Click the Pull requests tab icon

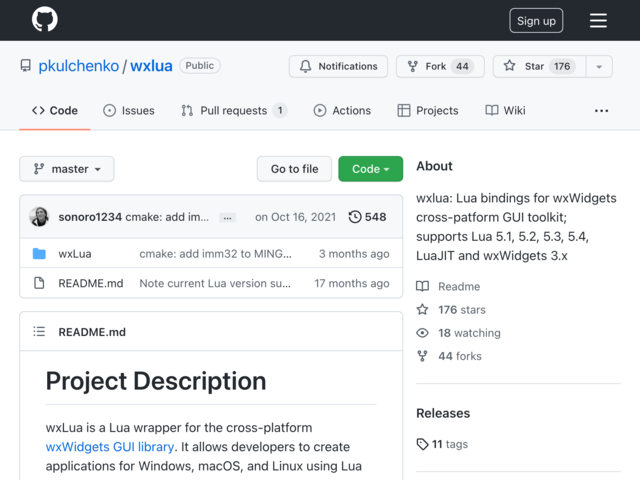coord(187,111)
